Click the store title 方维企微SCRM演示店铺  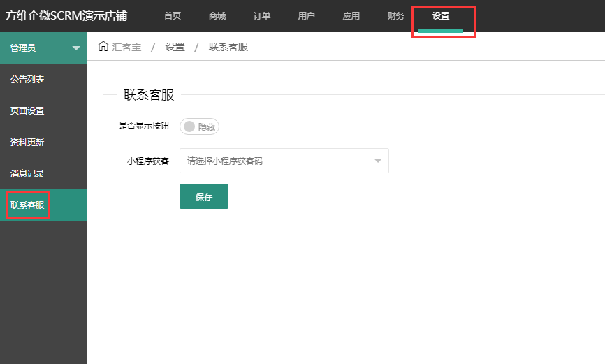pyautogui.click(x=66, y=16)
